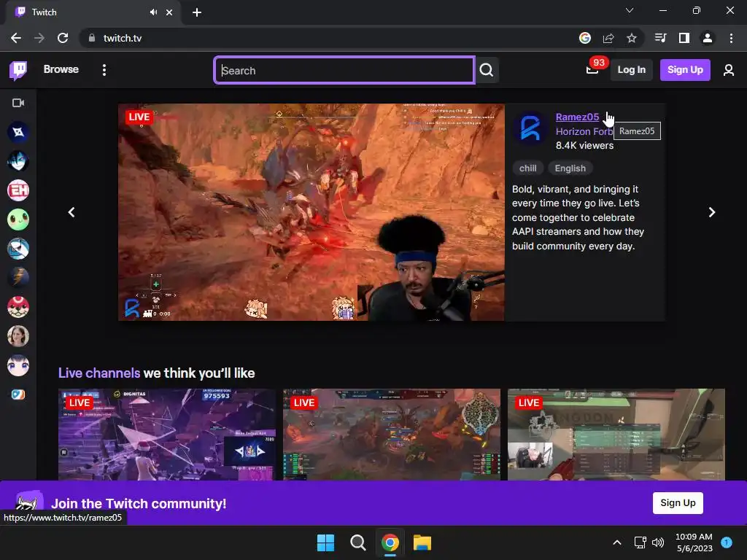Screen dimensions: 747x560
Task: Select the Twitch browser tab
Action: (x=93, y=12)
